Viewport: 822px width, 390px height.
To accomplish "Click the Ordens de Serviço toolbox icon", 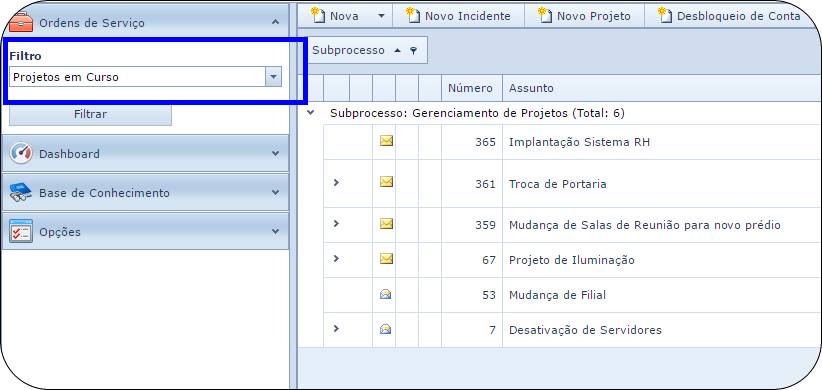I will pos(21,23).
